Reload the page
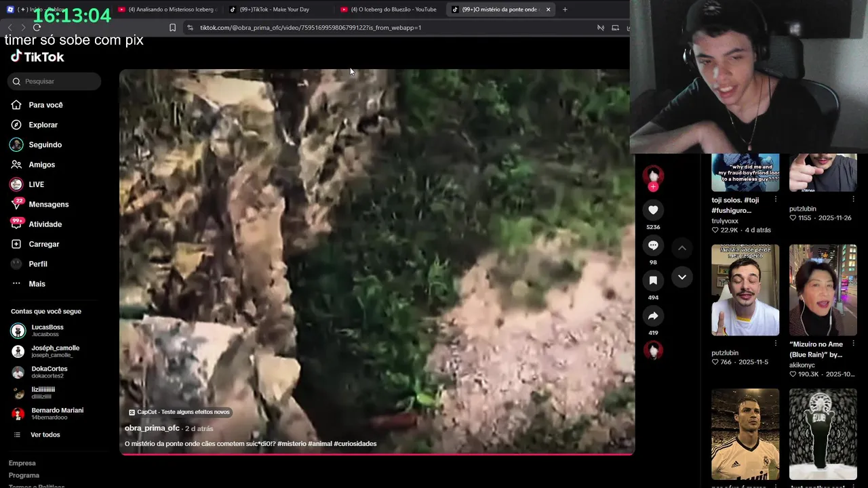The width and height of the screenshot is (868, 488). tap(37, 28)
